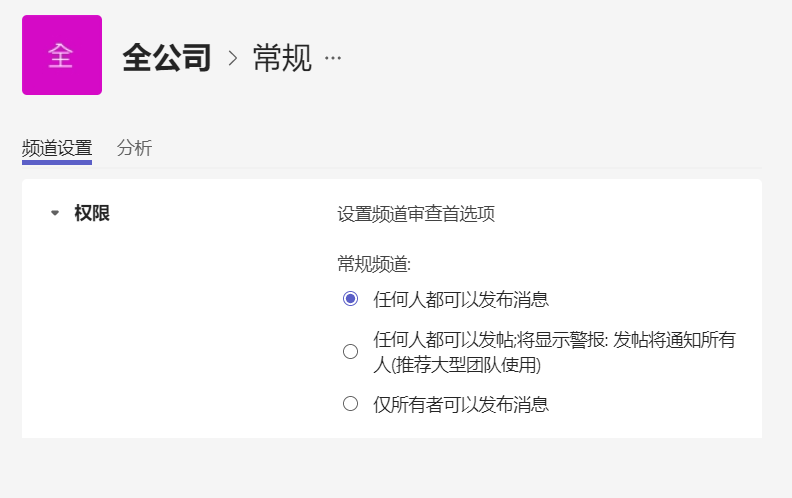792x498 pixels.
Task: Click the 仅所有者可以发布消息 option label
Action: 461,405
